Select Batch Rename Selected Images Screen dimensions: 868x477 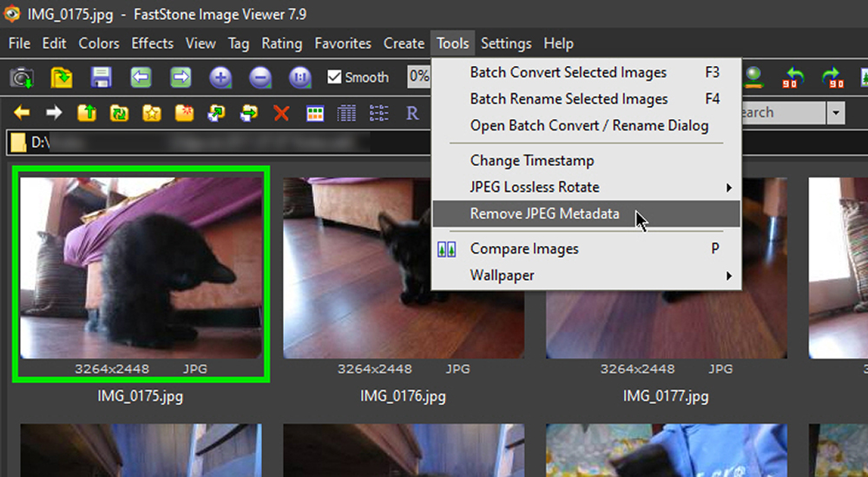[586, 99]
